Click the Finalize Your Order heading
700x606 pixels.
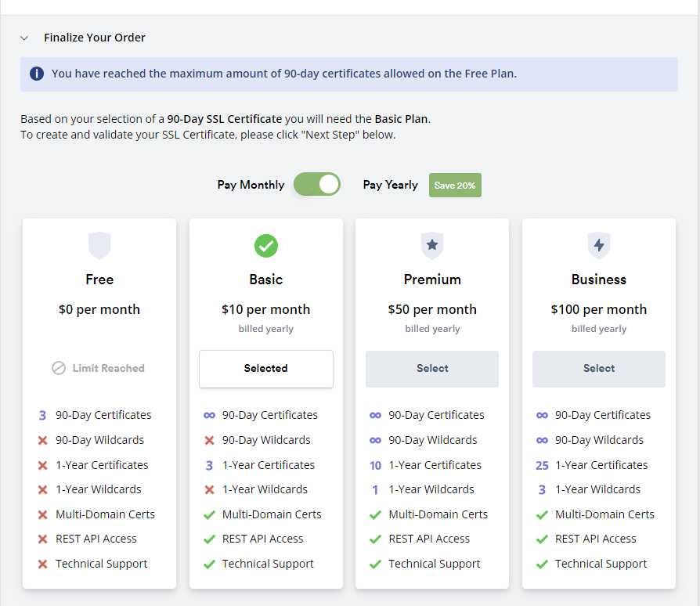coord(95,38)
